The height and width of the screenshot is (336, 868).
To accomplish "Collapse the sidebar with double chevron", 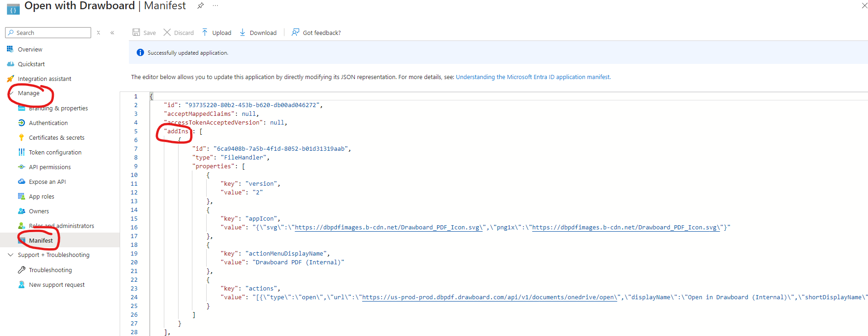I will pos(112,33).
